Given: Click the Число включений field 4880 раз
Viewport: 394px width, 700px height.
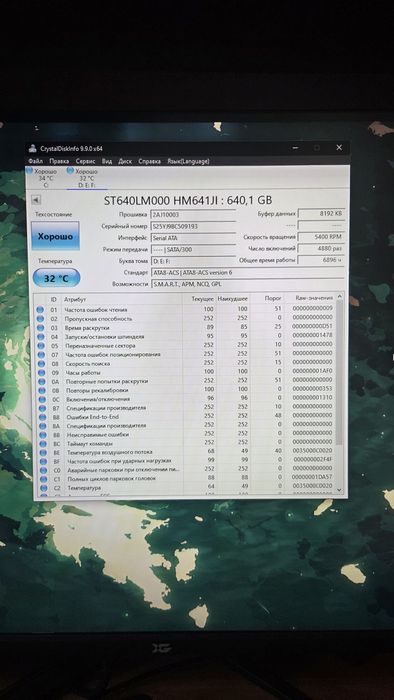Looking at the screenshot, I should point(321,248).
